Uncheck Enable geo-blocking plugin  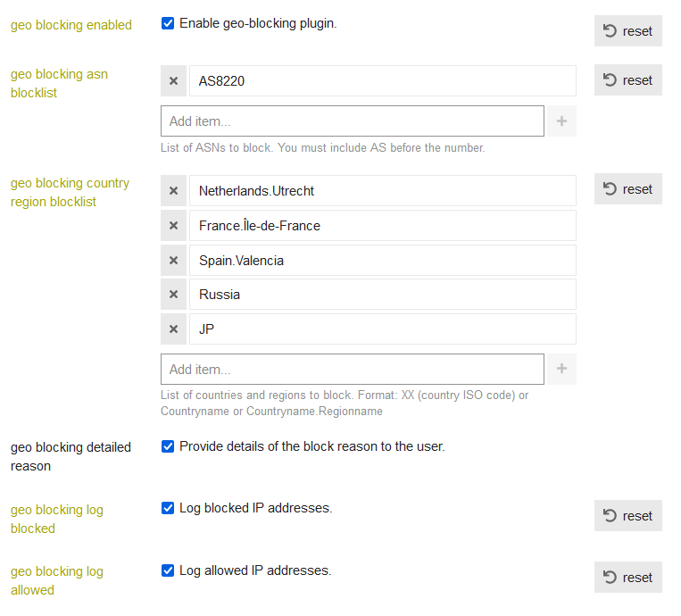(x=168, y=23)
